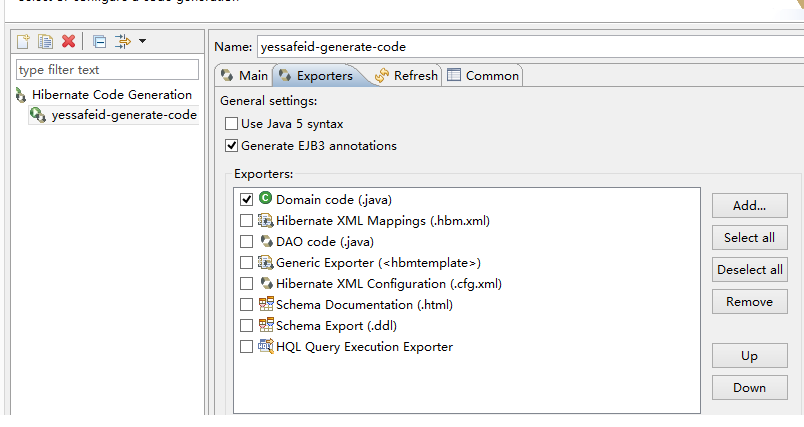The image size is (804, 427).
Task: Check DAO code (.java) exporter
Action: [247, 241]
